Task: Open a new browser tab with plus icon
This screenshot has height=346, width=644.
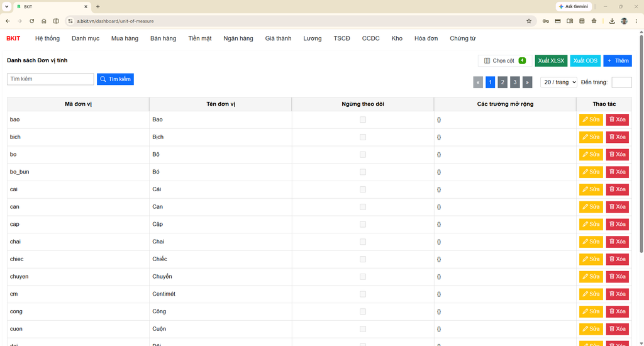Action: (x=97, y=6)
